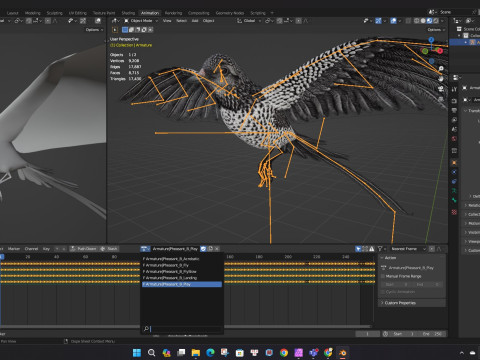The width and height of the screenshot is (480, 360).
Task: Open the dope sheet Channel menu
Action: [x=31, y=249]
